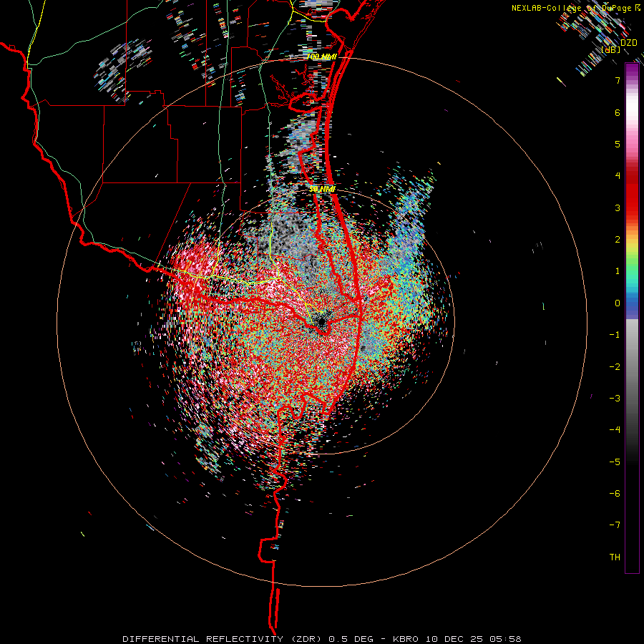The image size is (644, 644).
Task: Click the [dB] units label
Action: pyautogui.click(x=611, y=50)
